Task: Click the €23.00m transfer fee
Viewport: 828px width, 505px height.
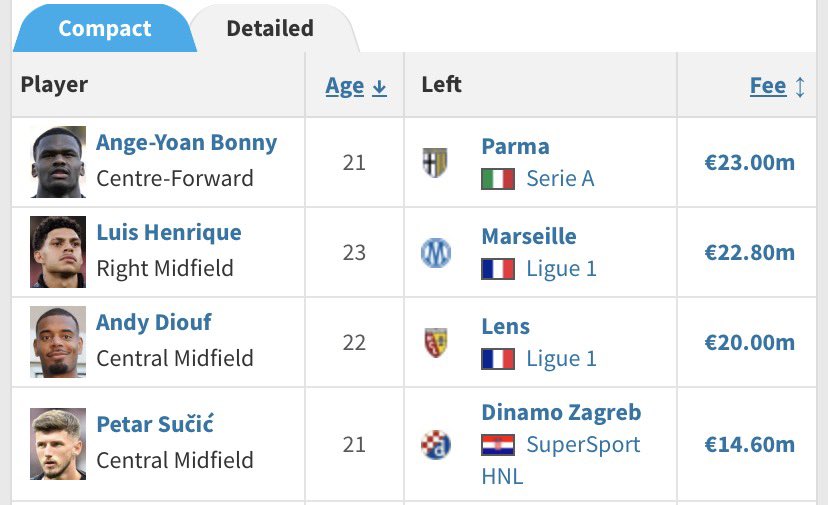Action: point(749,162)
